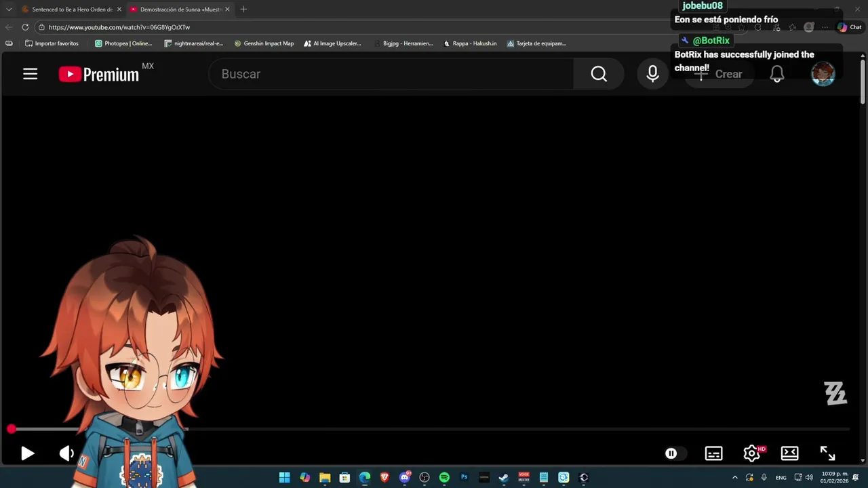Viewport: 868px width, 488px height.
Task: Open Brave browser from the taskbar
Action: pos(384,477)
